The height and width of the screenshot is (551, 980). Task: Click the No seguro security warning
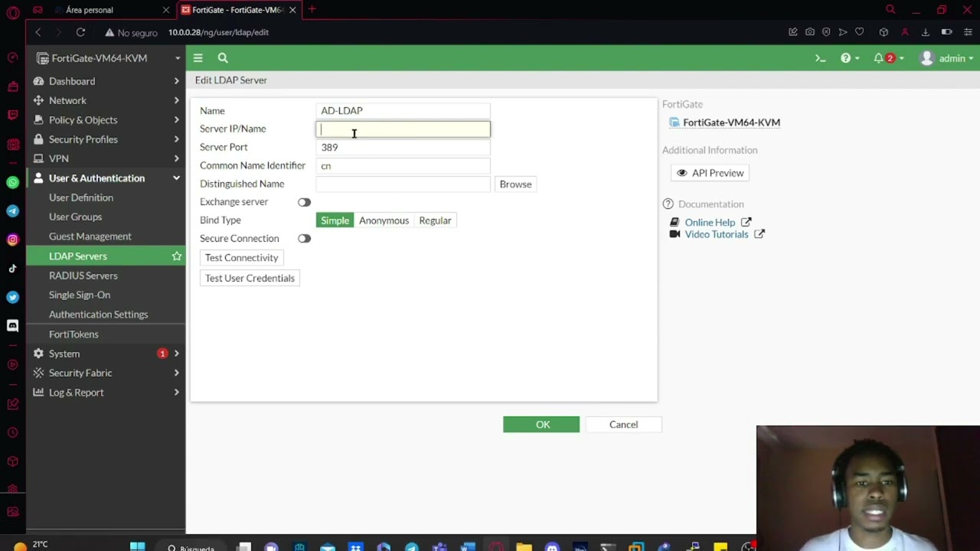click(x=131, y=33)
